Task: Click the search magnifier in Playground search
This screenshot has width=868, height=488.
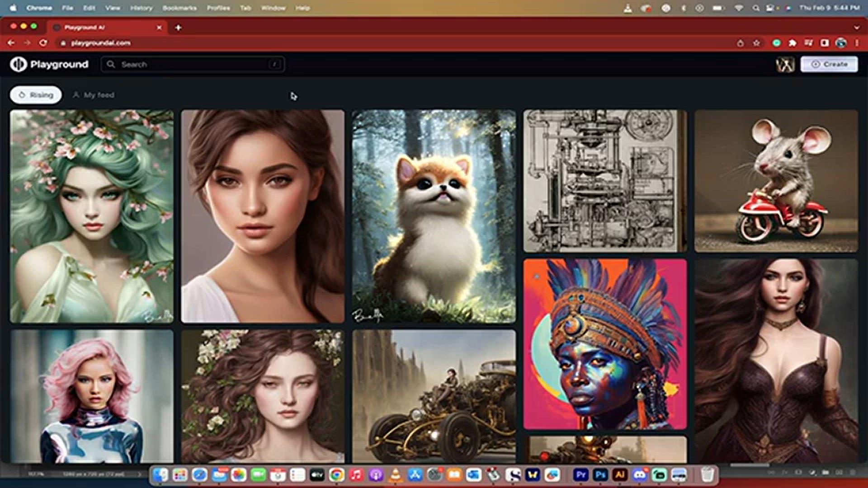Action: tap(111, 64)
